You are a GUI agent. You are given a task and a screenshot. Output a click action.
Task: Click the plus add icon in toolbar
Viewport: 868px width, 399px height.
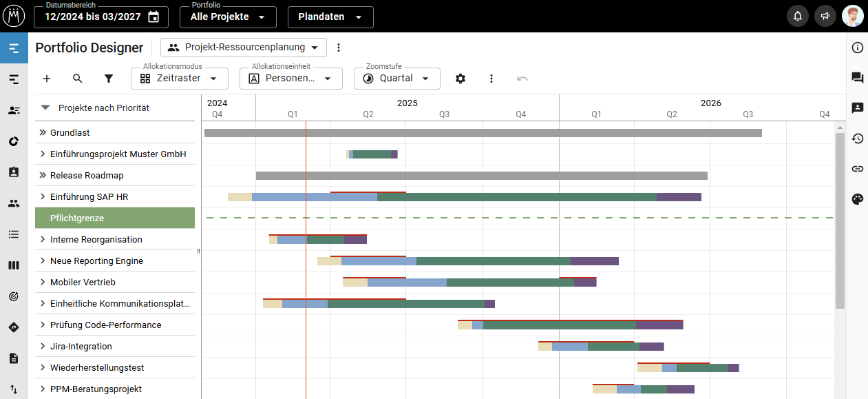(x=47, y=79)
